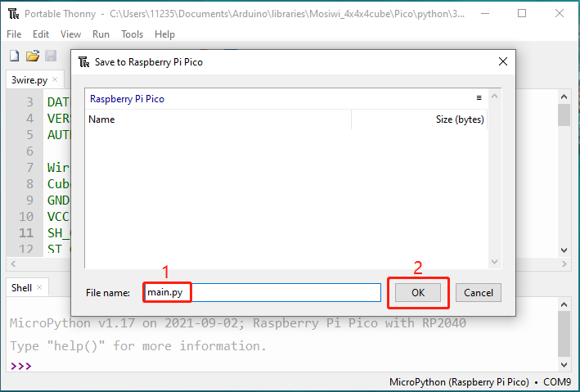580x392 pixels.
Task: Click the Open file folder icon
Action: [x=33, y=56]
